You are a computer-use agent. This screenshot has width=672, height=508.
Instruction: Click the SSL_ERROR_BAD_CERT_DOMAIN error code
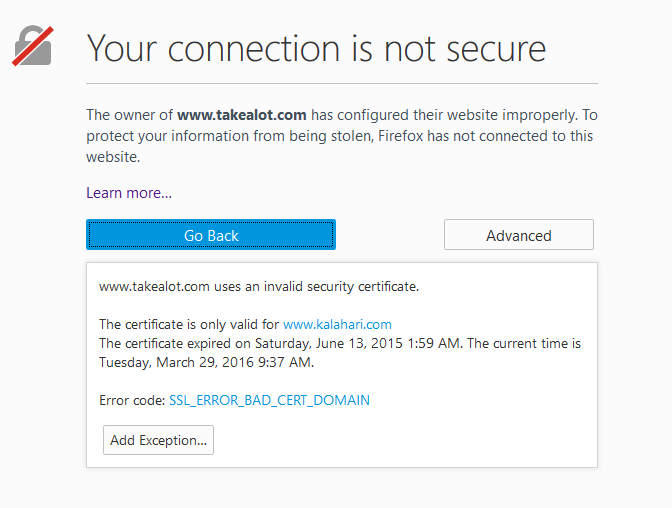(269, 400)
